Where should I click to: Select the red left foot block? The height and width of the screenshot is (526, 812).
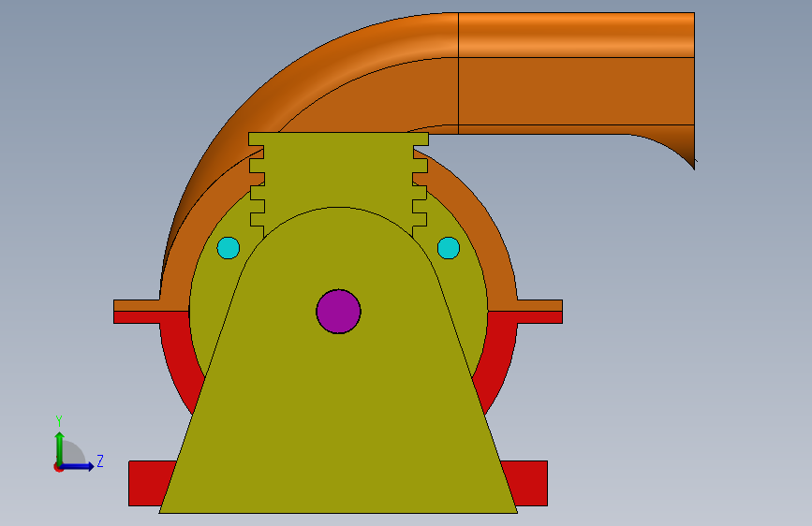tap(150, 483)
